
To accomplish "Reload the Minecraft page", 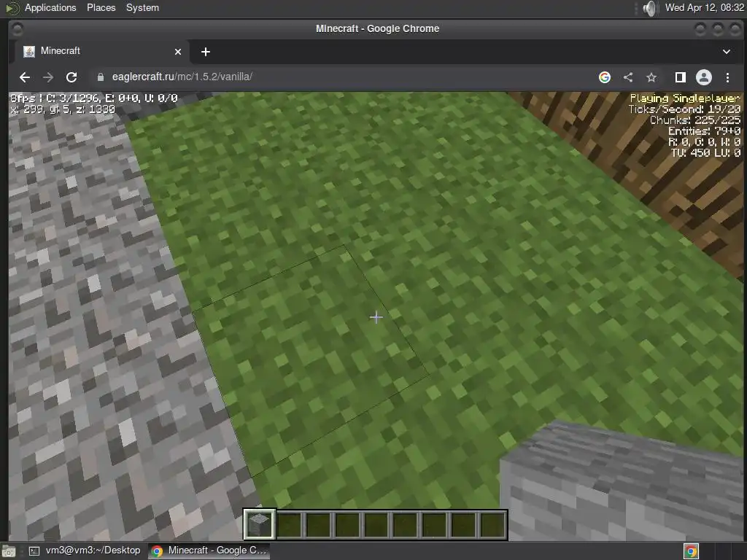I will (71, 77).
